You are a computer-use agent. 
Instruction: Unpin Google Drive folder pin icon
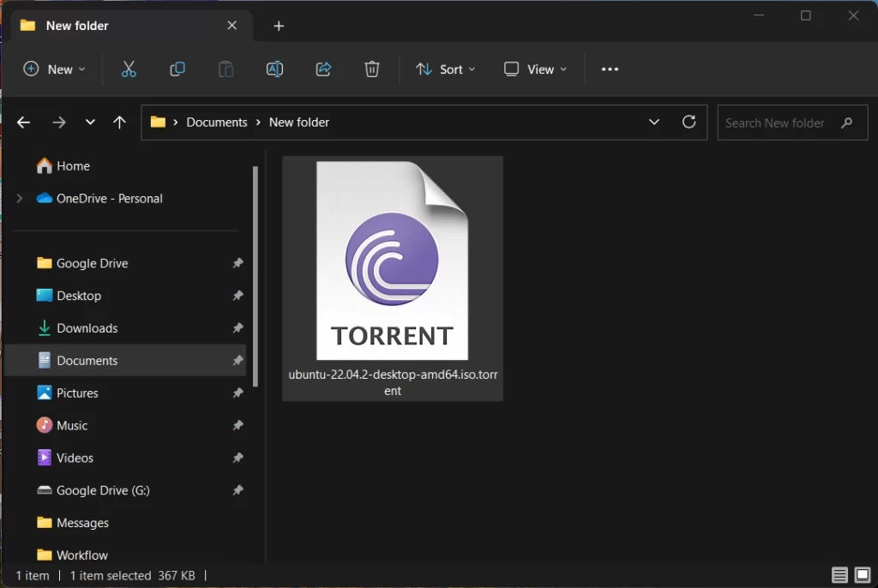[x=238, y=262]
